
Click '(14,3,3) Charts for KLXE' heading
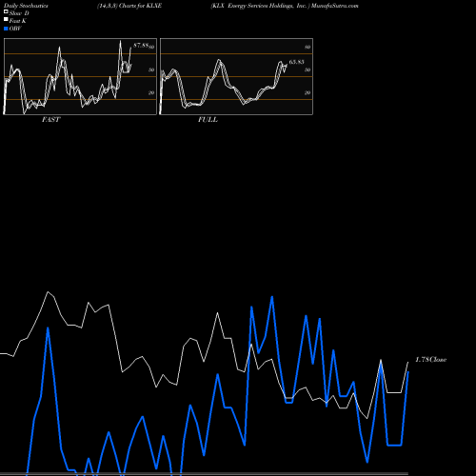(x=129, y=6)
